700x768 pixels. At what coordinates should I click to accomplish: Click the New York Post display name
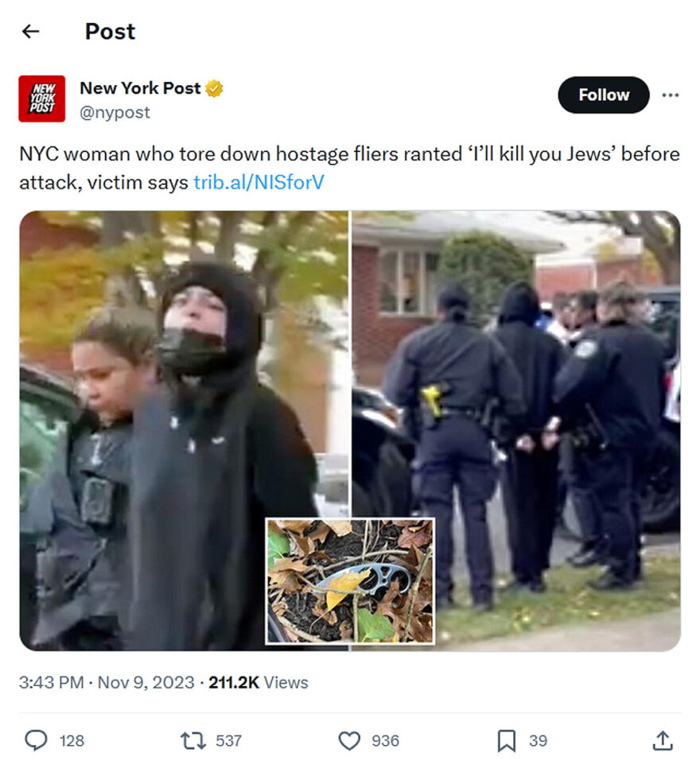(140, 88)
